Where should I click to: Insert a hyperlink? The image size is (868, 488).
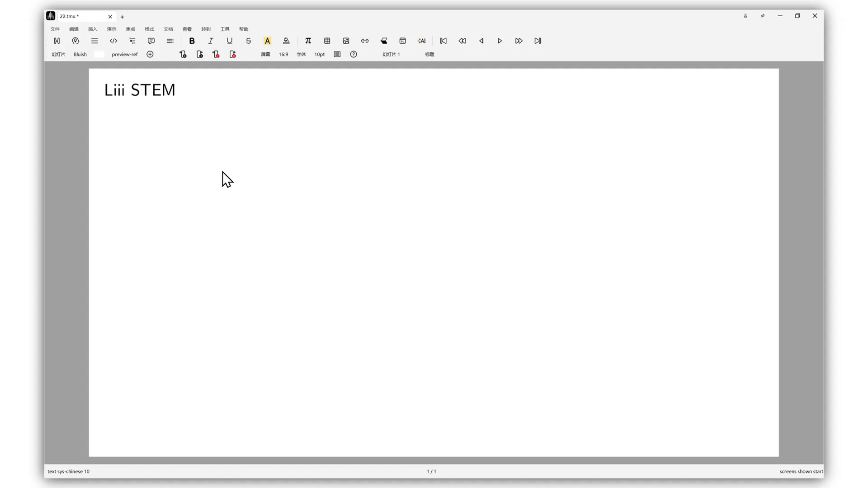point(365,41)
